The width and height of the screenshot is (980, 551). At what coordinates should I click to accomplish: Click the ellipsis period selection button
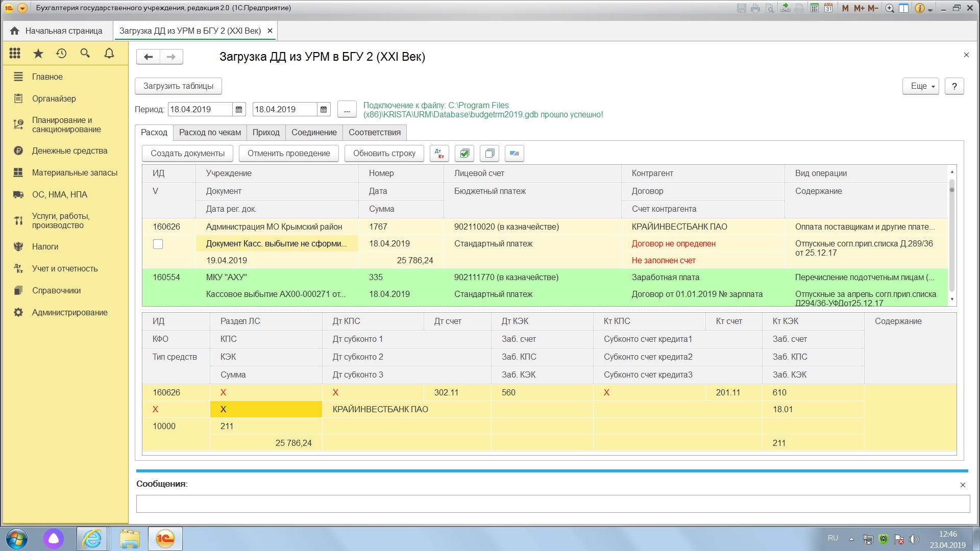point(347,109)
